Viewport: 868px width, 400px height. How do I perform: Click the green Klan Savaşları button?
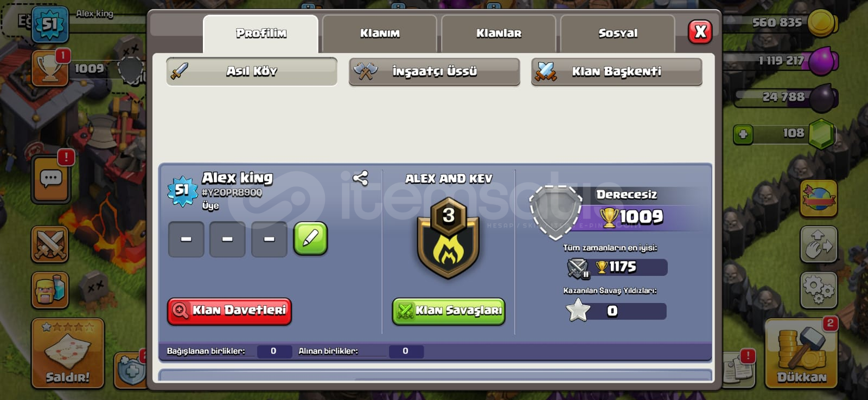point(449,311)
